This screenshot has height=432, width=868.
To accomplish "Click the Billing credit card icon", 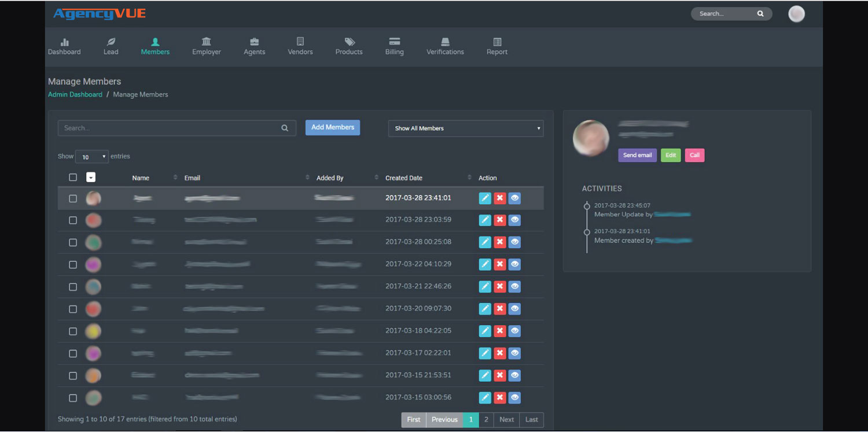I will tap(394, 42).
